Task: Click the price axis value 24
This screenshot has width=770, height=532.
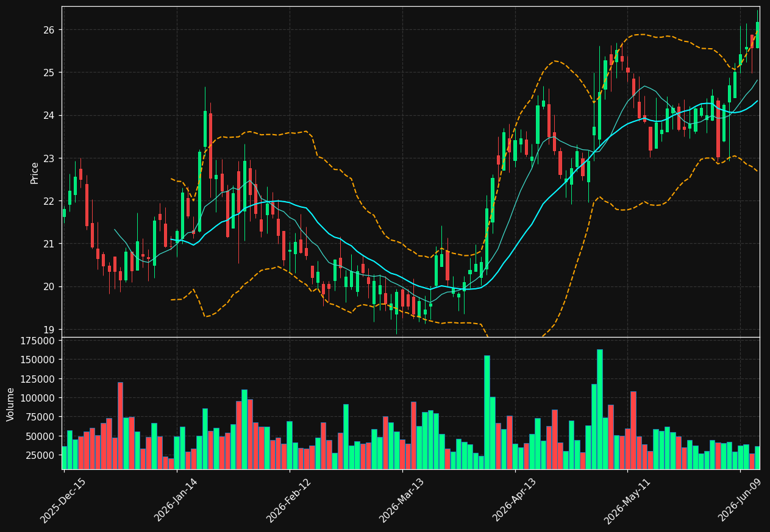Action: tap(49, 115)
